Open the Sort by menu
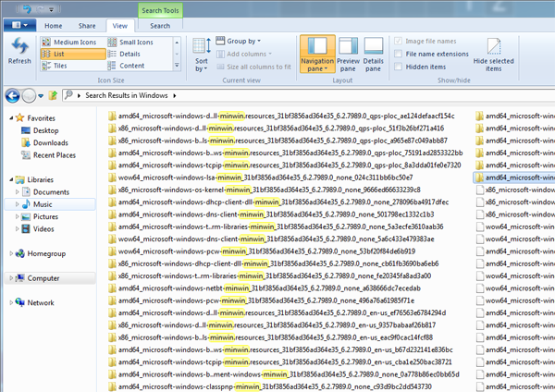 click(202, 55)
